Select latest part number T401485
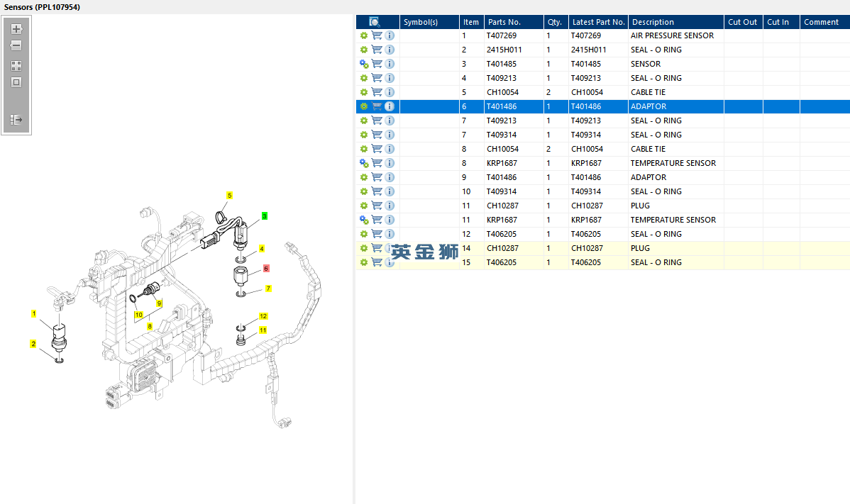850x504 pixels. pyautogui.click(x=598, y=64)
